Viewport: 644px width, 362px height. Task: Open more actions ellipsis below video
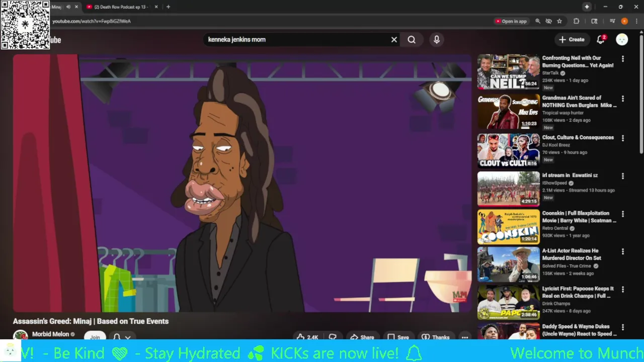click(x=465, y=337)
